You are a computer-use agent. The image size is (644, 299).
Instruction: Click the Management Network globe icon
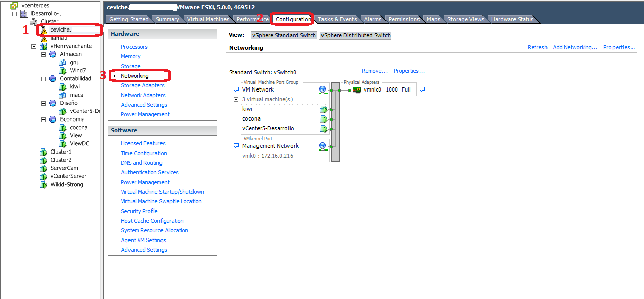point(323,146)
